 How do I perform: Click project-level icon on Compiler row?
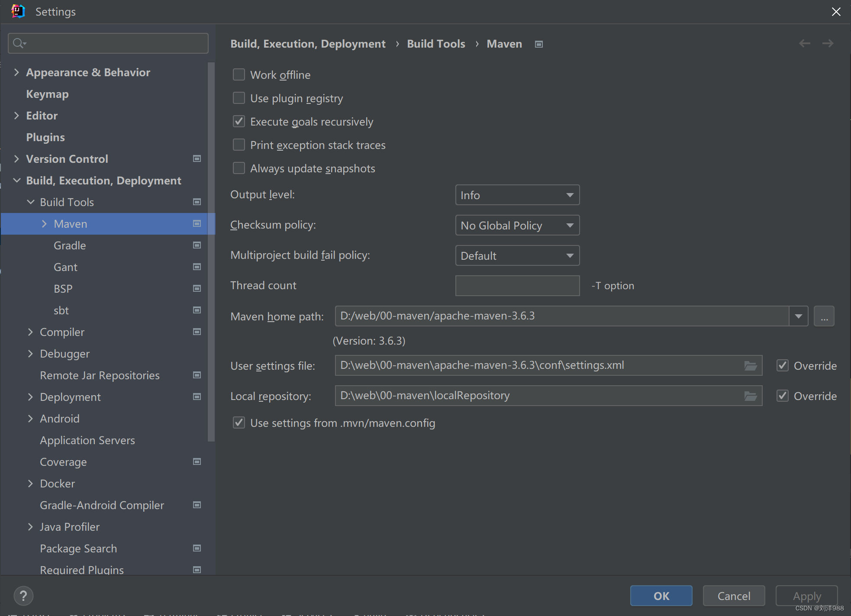(x=197, y=332)
